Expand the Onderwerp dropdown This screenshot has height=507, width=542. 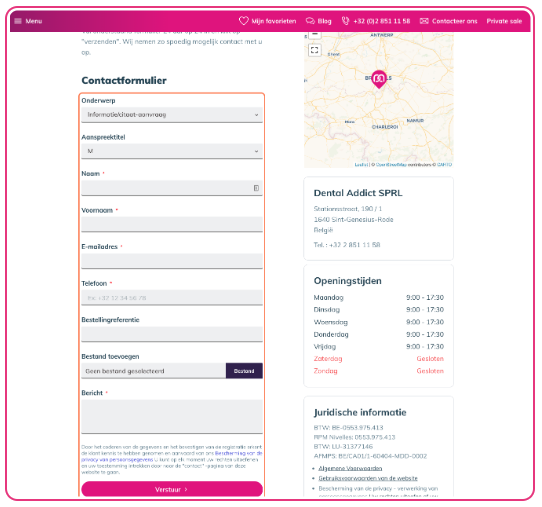[172, 115]
